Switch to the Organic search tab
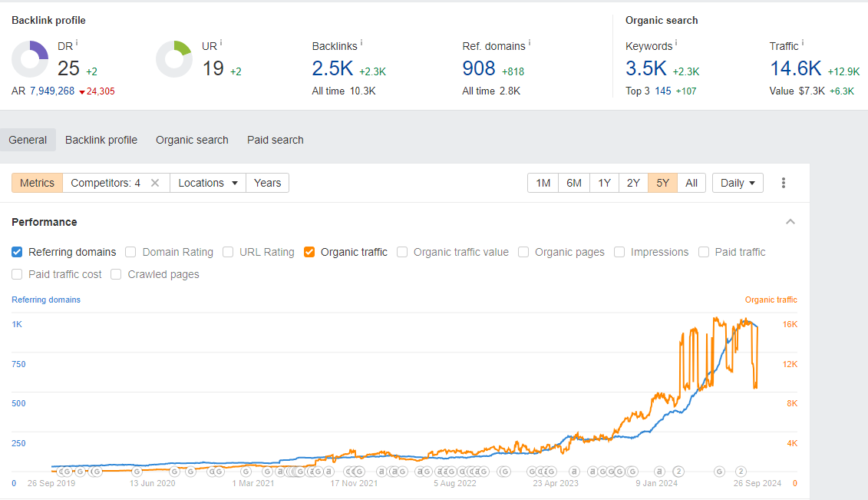Viewport: 868px width, 500px height. (x=192, y=140)
